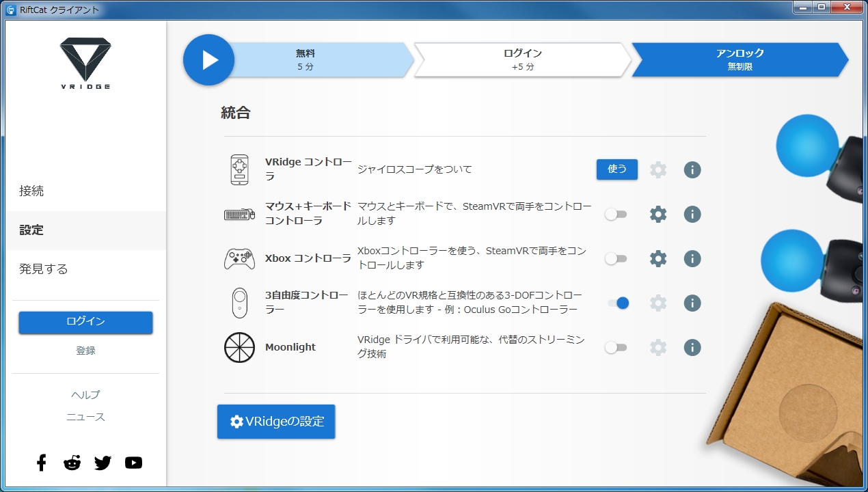This screenshot has height=492, width=868.
Task: Click the 統合 section heading
Action: point(236,113)
